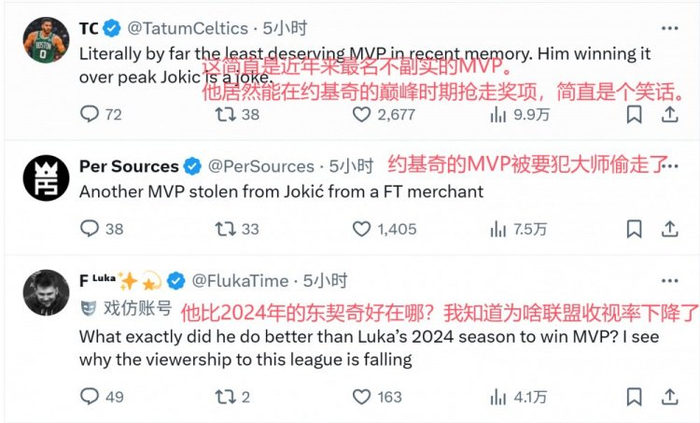700x423 pixels.
Task: Bookmark the Per Sources tweet
Action: pos(633,229)
